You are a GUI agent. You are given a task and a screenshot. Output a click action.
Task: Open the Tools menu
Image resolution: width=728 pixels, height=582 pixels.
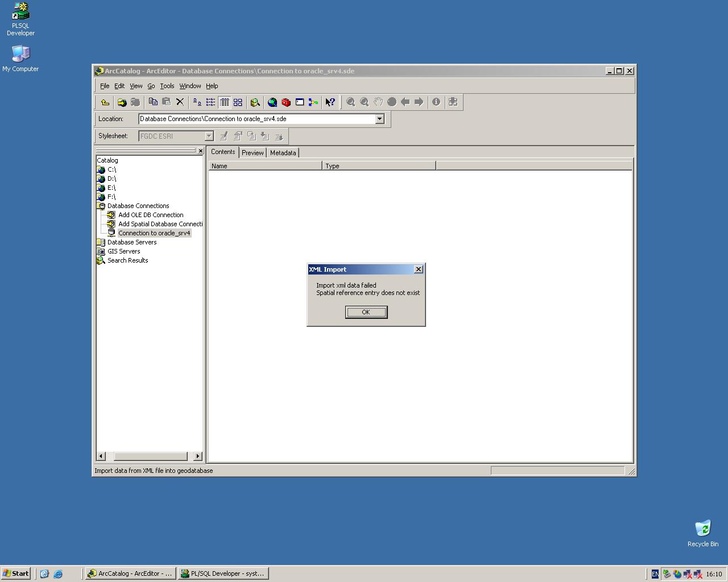[x=167, y=86]
